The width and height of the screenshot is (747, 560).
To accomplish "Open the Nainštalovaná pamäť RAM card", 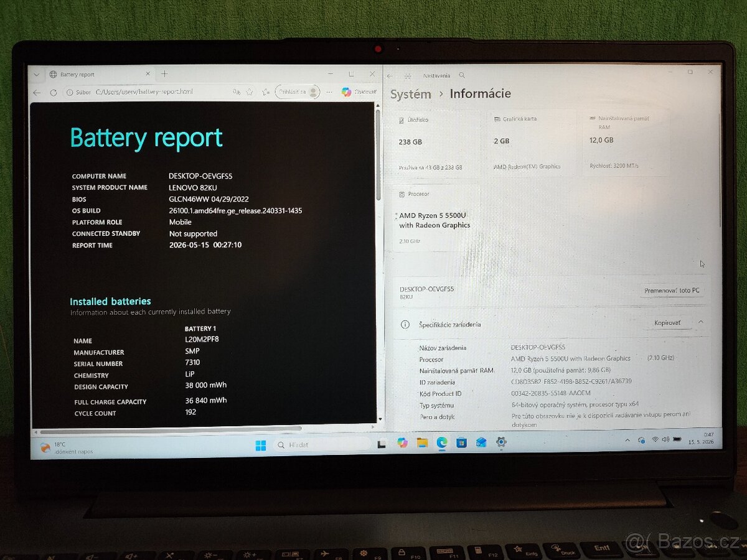I will tap(627, 144).
